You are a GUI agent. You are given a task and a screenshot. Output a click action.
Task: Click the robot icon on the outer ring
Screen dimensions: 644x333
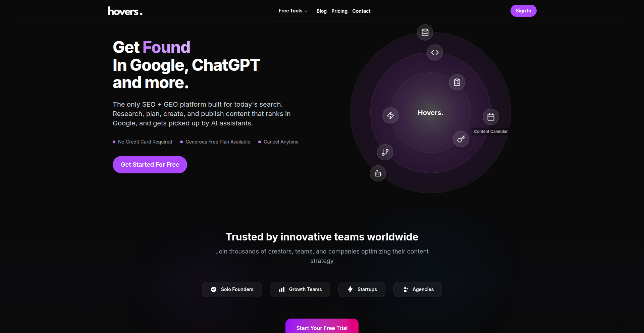(x=378, y=174)
